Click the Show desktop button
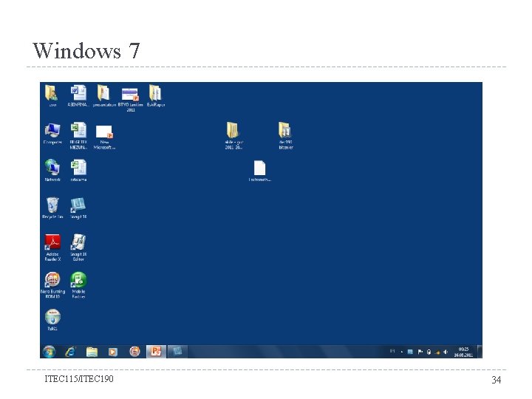This screenshot has height=399, width=532. 480,352
